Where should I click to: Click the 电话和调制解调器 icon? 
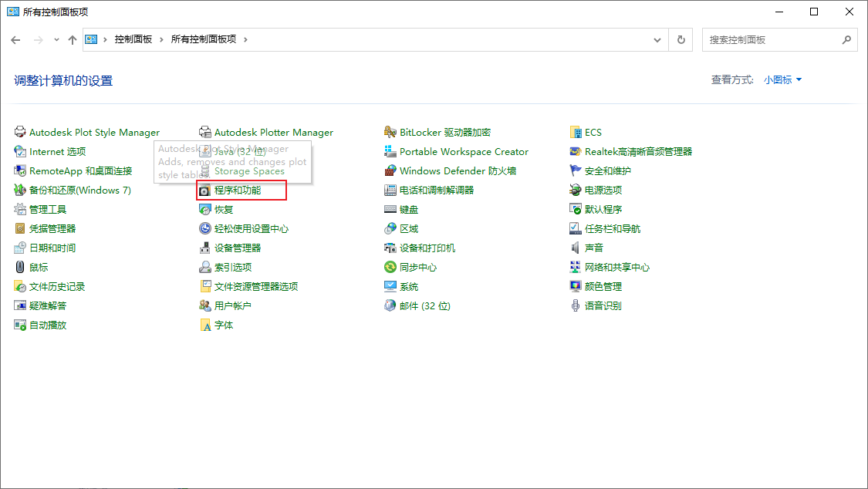point(390,191)
